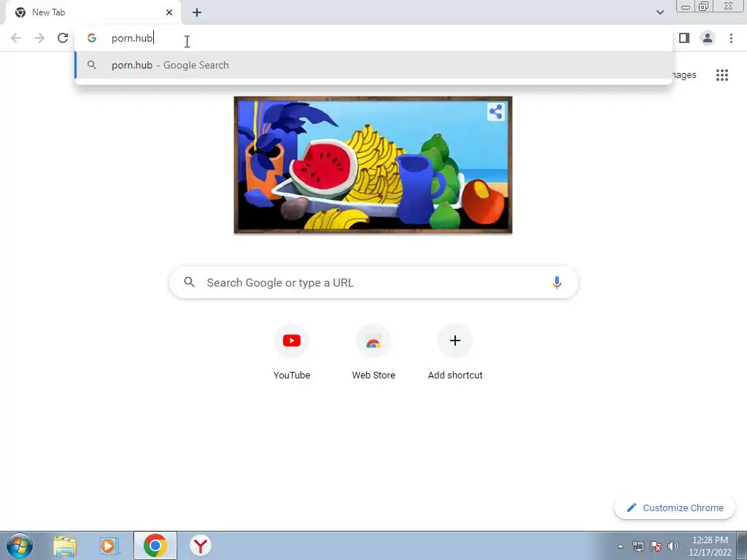Open the Web Store shortcut

tap(373, 352)
